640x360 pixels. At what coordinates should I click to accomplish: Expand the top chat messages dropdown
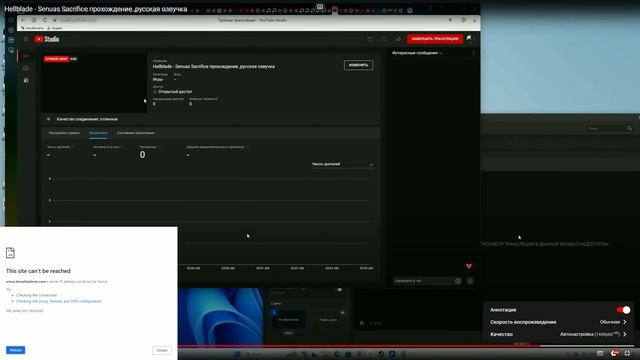[417, 53]
